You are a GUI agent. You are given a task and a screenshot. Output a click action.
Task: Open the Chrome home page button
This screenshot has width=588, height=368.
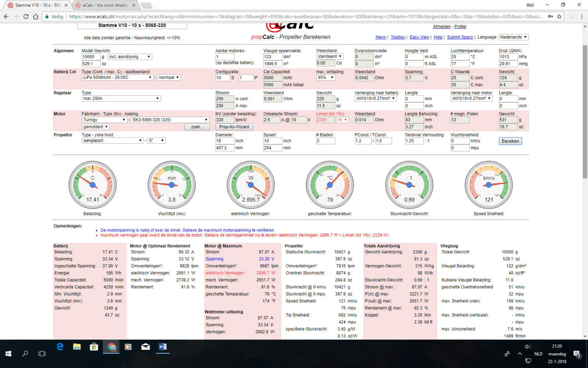(x=36, y=17)
